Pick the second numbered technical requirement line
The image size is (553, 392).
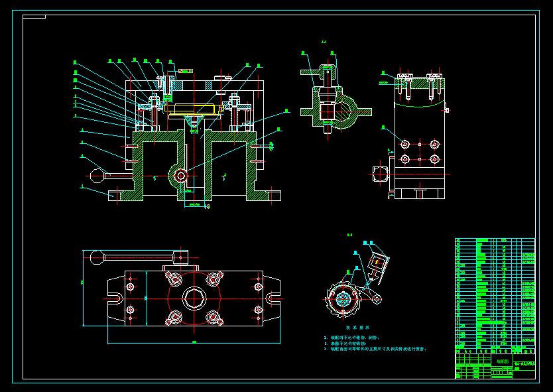[345, 344]
